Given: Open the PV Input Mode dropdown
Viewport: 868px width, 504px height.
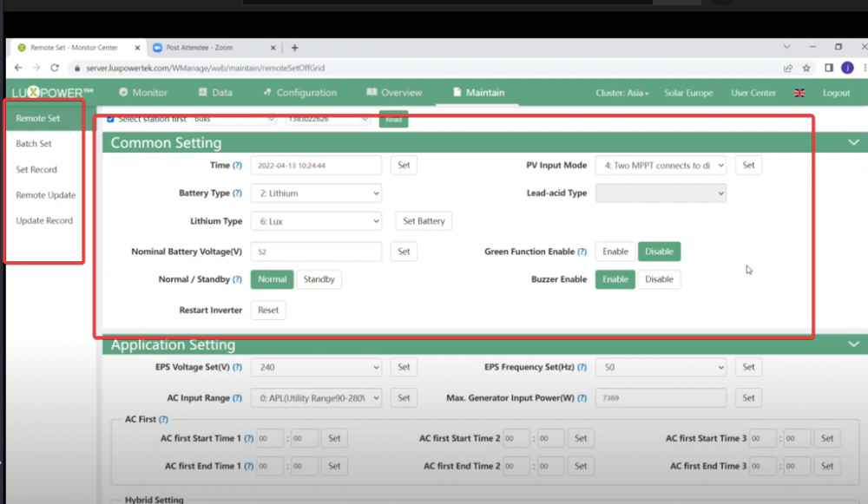Looking at the screenshot, I should (661, 166).
